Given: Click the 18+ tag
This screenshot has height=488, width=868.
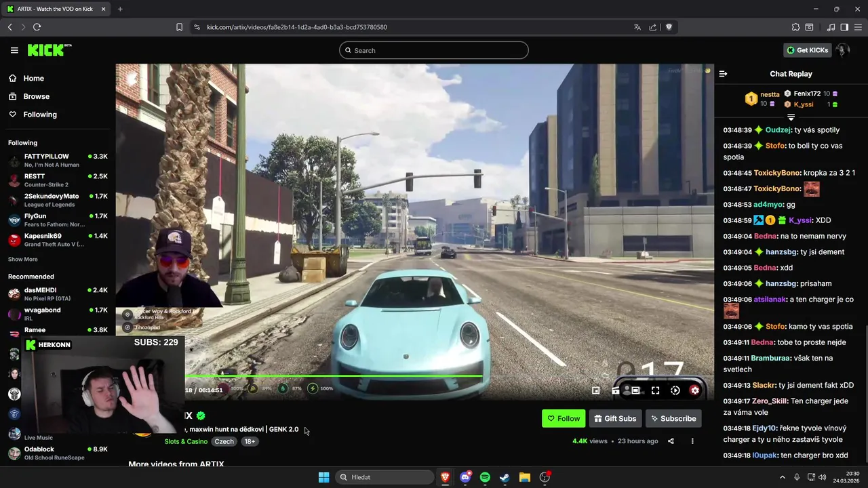Looking at the screenshot, I should pyautogui.click(x=250, y=441).
